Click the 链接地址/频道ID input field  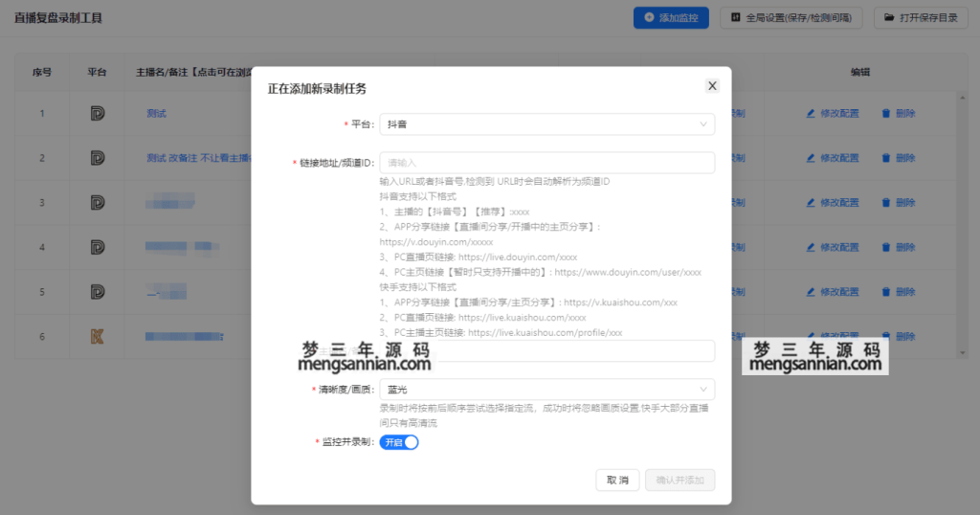(546, 163)
